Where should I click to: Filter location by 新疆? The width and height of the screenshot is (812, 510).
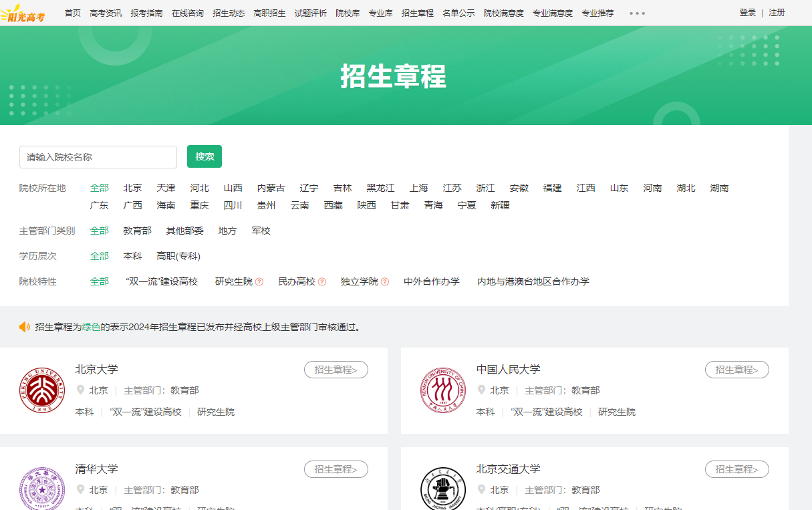[x=501, y=206]
